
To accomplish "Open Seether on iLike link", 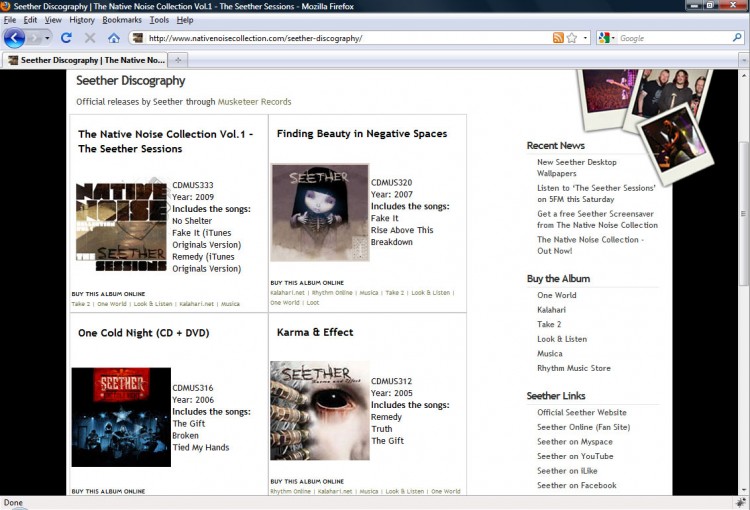I will pos(567,471).
